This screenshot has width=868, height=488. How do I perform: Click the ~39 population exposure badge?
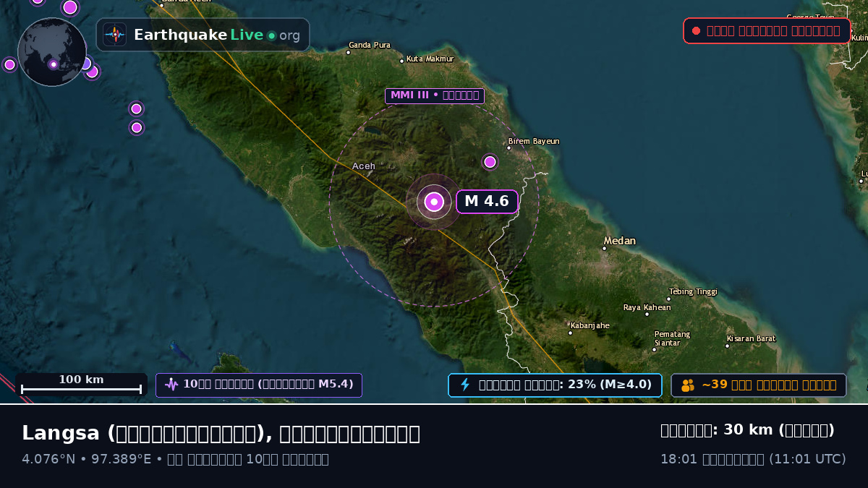[759, 385]
